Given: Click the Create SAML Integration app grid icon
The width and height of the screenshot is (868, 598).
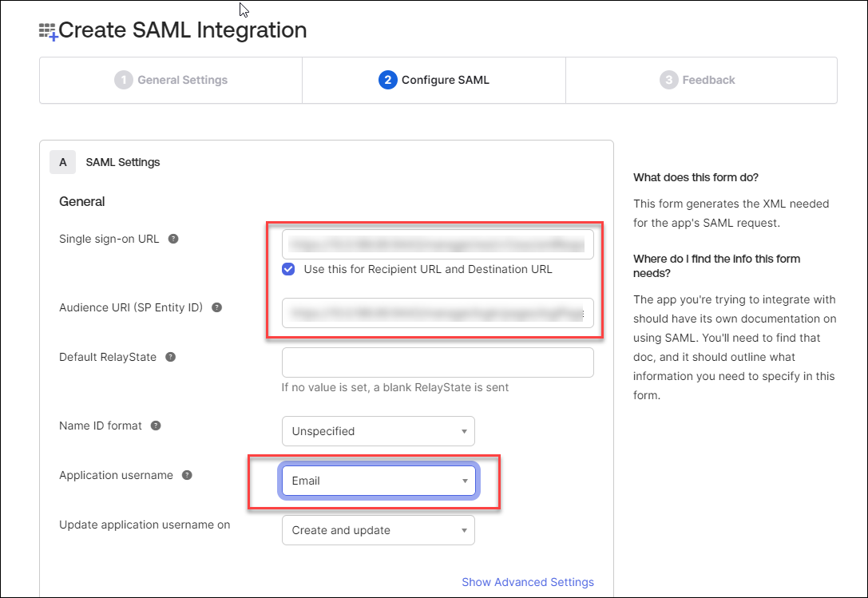Looking at the screenshot, I should pos(48,32).
